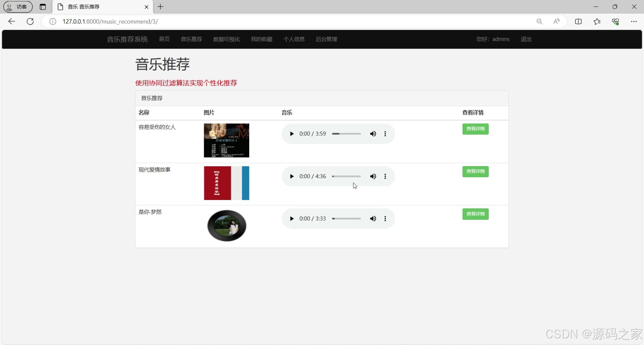Open a new browser tab
The height and width of the screenshot is (345, 644).
click(160, 7)
